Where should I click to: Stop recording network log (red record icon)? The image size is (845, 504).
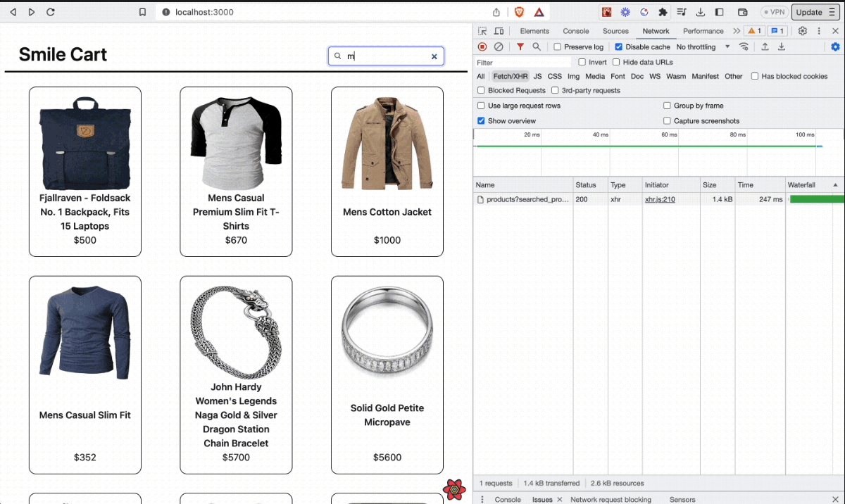[482, 46]
